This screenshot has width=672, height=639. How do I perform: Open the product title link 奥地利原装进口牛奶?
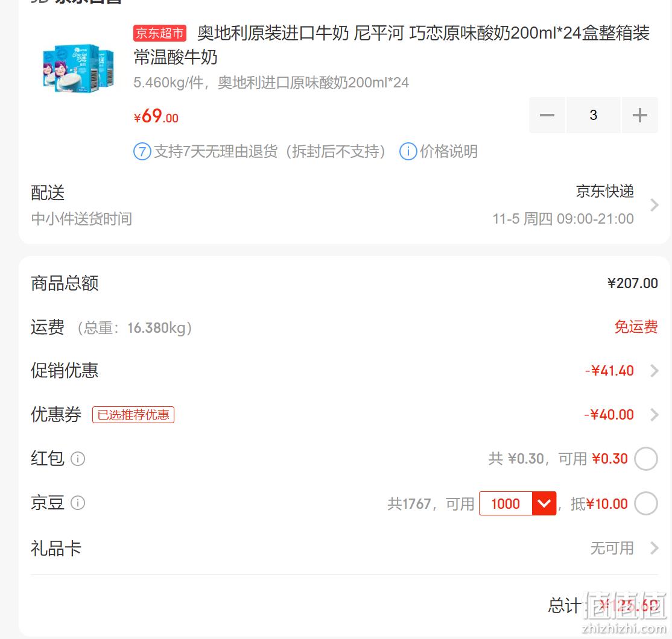391,45
